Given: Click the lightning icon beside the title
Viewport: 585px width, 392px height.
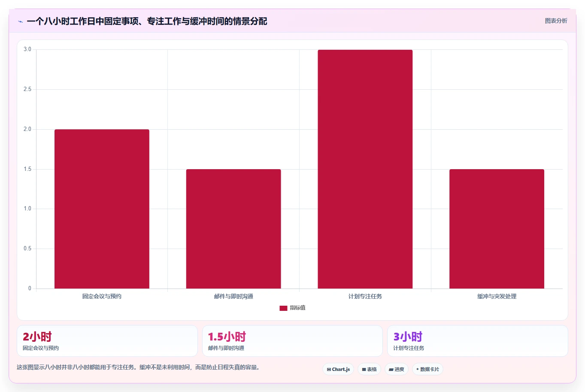Looking at the screenshot, I should click(x=20, y=21).
